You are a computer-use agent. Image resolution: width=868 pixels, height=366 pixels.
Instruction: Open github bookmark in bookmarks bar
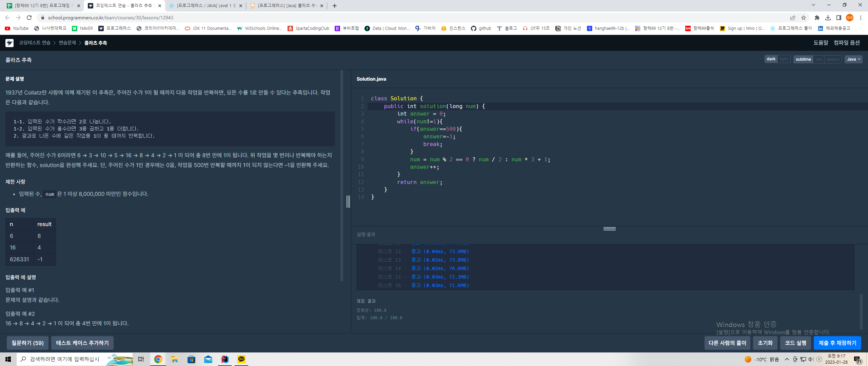[x=481, y=28]
